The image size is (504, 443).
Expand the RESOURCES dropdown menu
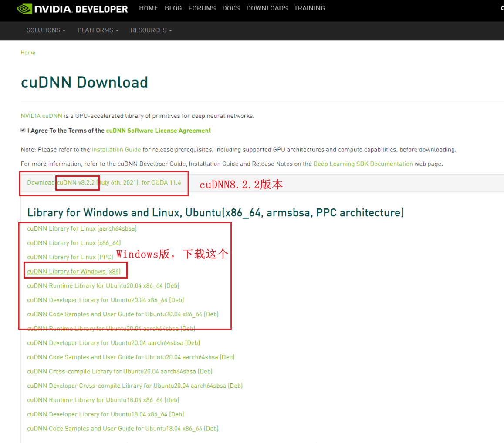point(151,30)
